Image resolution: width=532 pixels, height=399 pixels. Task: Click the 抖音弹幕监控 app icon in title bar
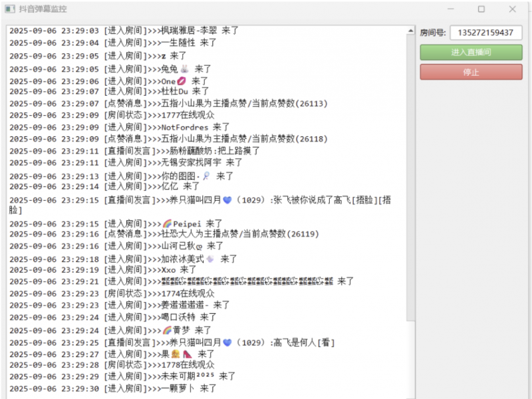9,9
